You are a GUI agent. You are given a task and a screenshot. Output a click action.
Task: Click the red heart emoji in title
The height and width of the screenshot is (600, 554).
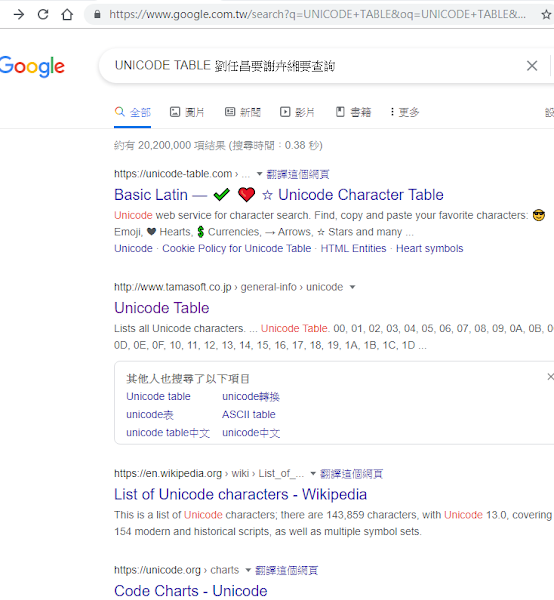[x=246, y=195]
